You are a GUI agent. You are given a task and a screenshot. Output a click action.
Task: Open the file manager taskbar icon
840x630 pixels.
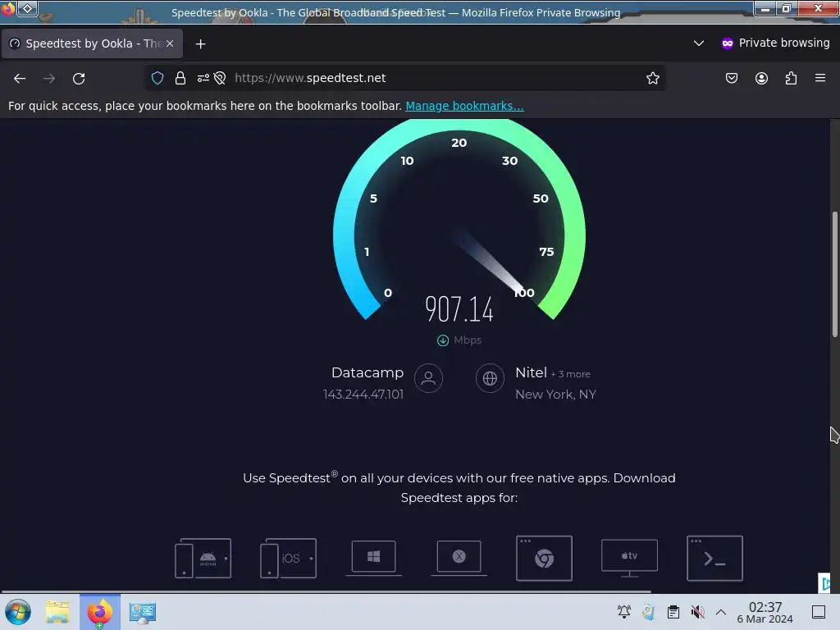tap(57, 612)
